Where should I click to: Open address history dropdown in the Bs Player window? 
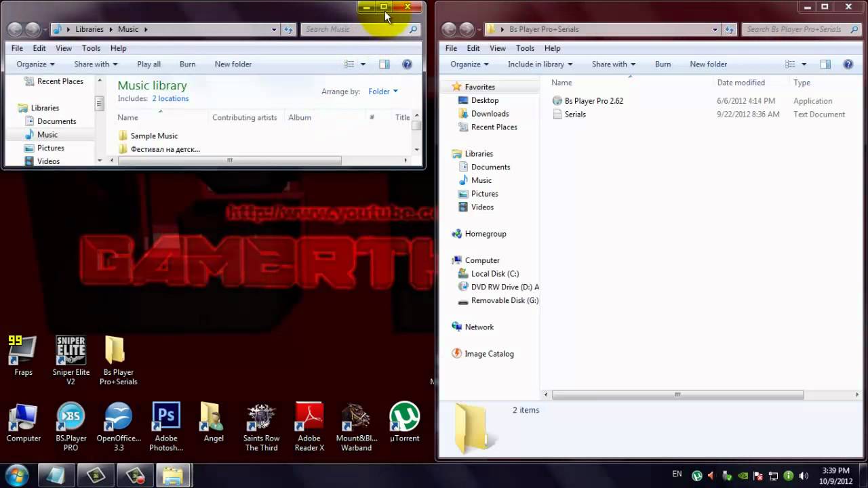pos(715,29)
